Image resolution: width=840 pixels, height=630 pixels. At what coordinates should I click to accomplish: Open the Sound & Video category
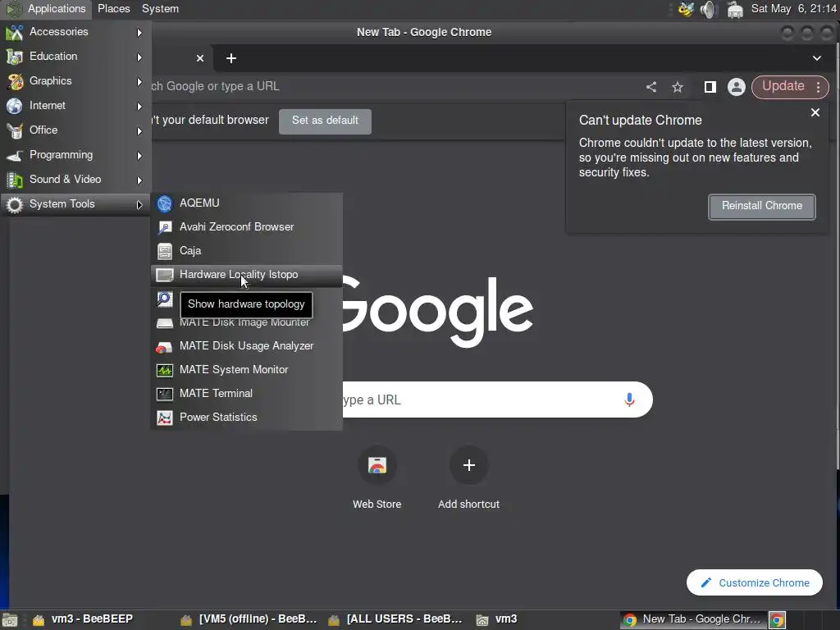pos(75,180)
